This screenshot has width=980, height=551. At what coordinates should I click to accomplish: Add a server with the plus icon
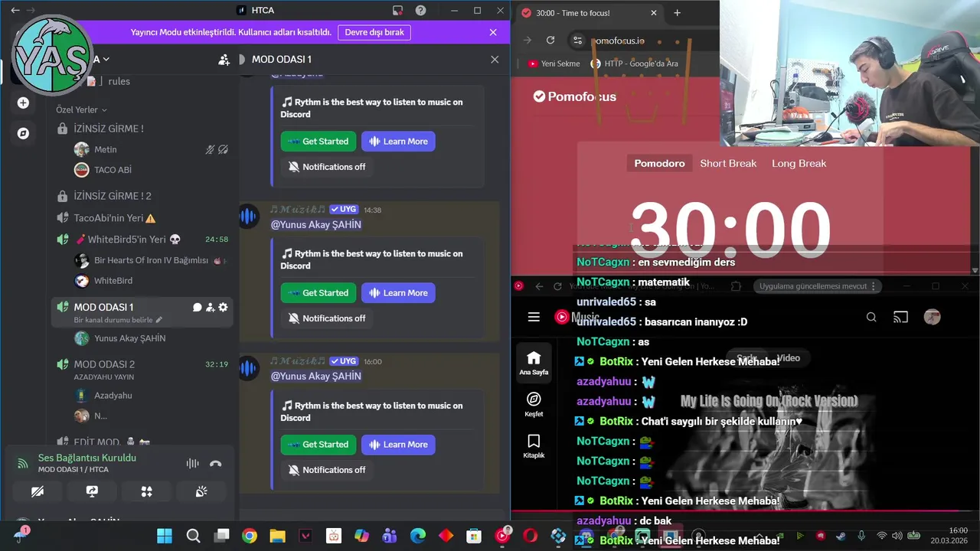pyautogui.click(x=23, y=103)
